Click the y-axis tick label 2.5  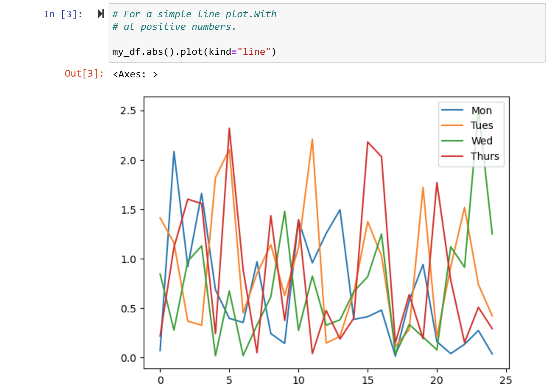128,111
